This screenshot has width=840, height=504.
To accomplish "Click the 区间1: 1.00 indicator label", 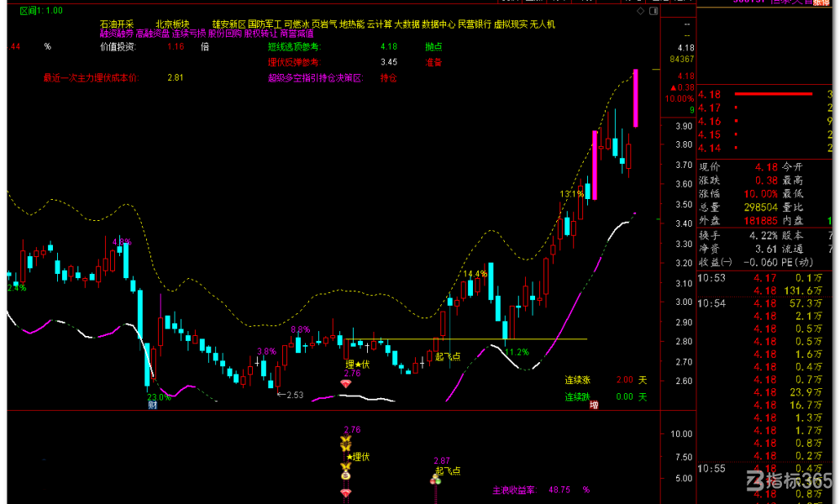I will point(41,11).
